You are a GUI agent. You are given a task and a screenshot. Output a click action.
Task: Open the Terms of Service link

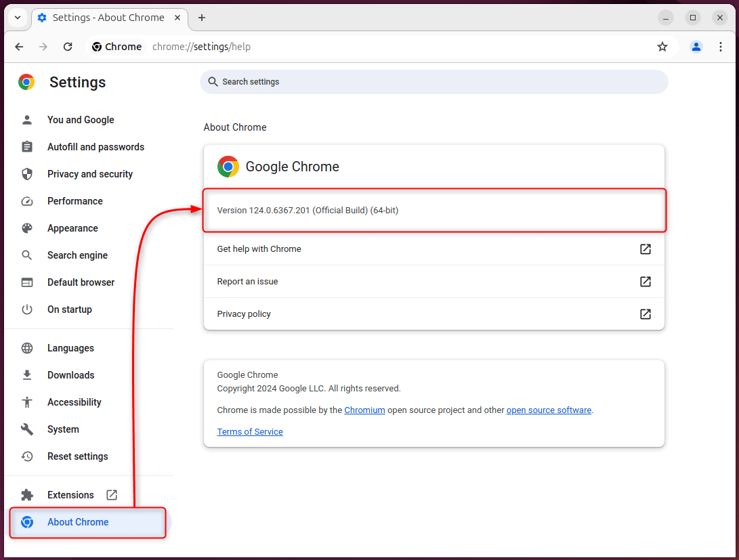(250, 432)
